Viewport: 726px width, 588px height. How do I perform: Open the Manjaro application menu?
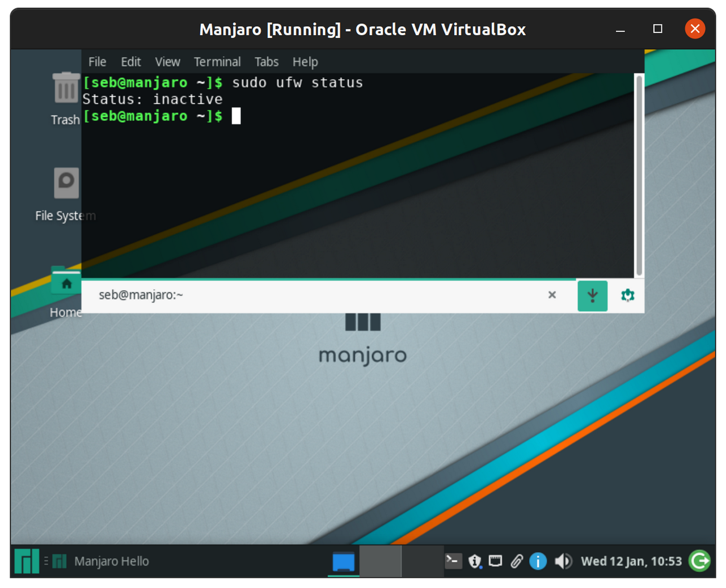pyautogui.click(x=27, y=561)
